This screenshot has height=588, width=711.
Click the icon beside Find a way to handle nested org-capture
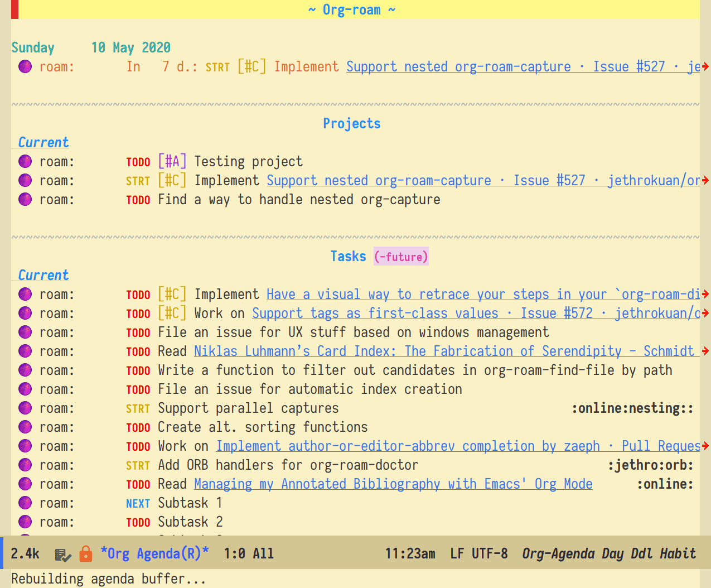click(25, 200)
